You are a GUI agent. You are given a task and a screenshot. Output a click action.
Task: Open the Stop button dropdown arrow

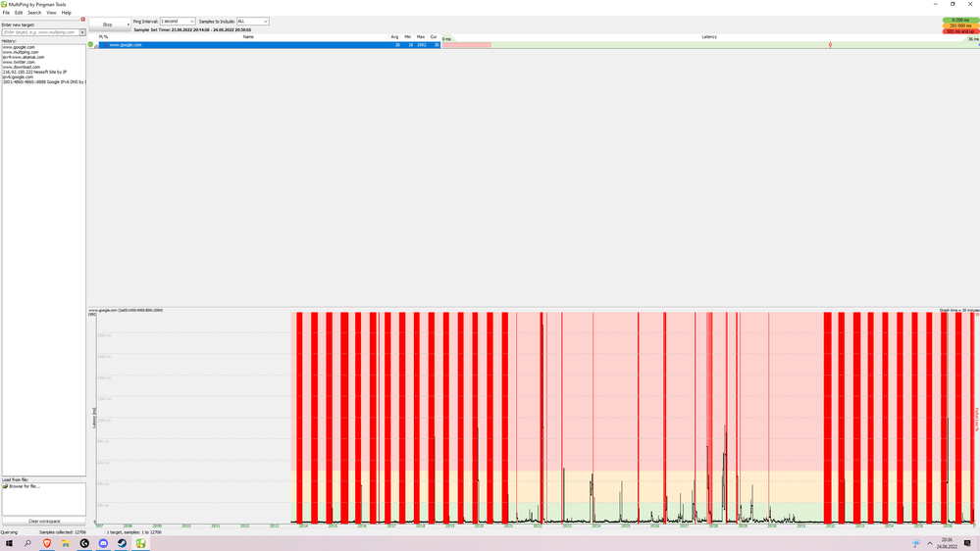[x=129, y=25]
